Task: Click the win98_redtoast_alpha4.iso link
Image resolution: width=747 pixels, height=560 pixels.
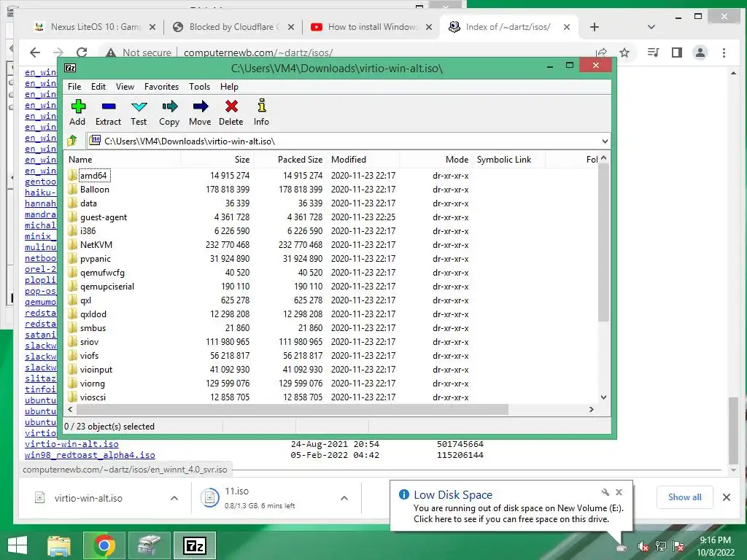Action: (90, 455)
